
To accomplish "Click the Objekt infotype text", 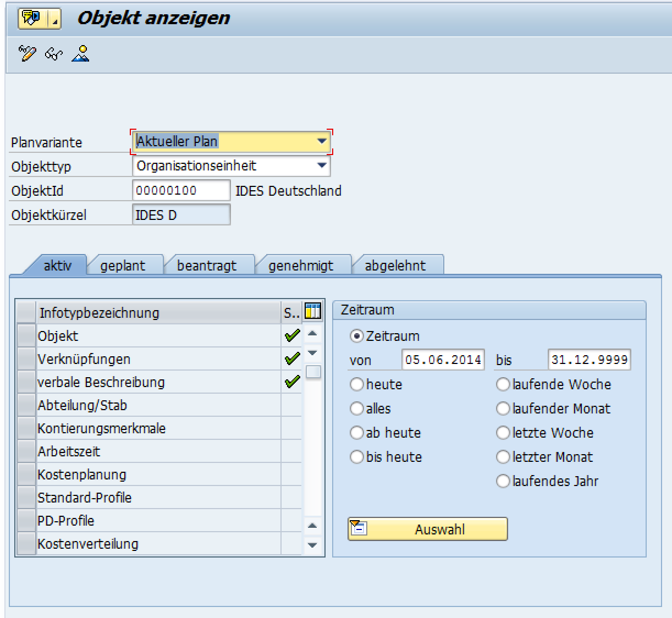I will pyautogui.click(x=58, y=336).
